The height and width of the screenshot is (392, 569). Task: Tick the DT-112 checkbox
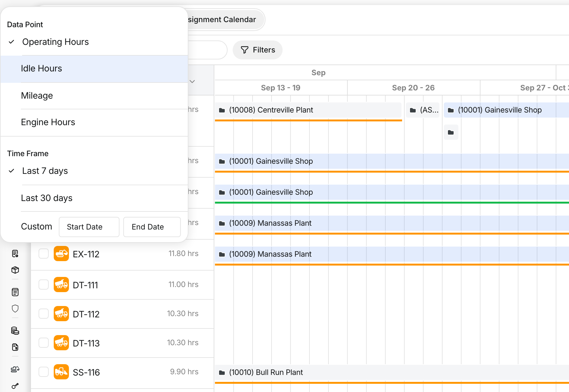click(44, 314)
